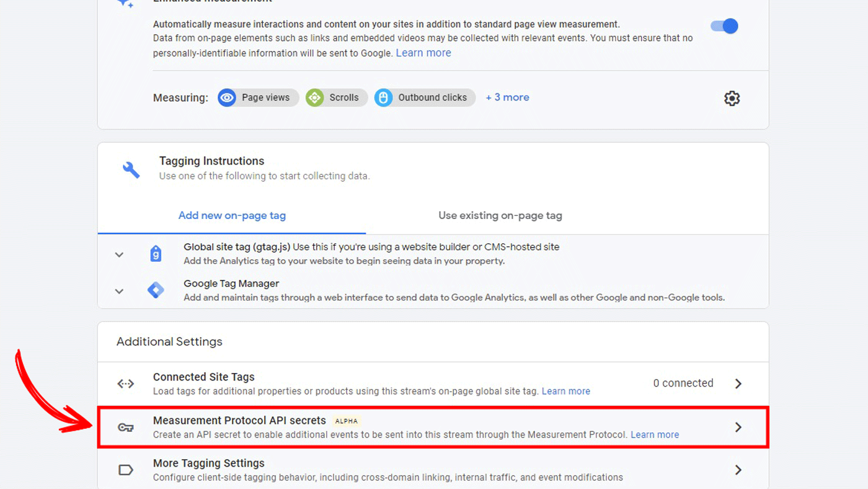The image size is (868, 489).
Task: Open Learn more link under Enhanced measurement
Action: pyautogui.click(x=423, y=53)
